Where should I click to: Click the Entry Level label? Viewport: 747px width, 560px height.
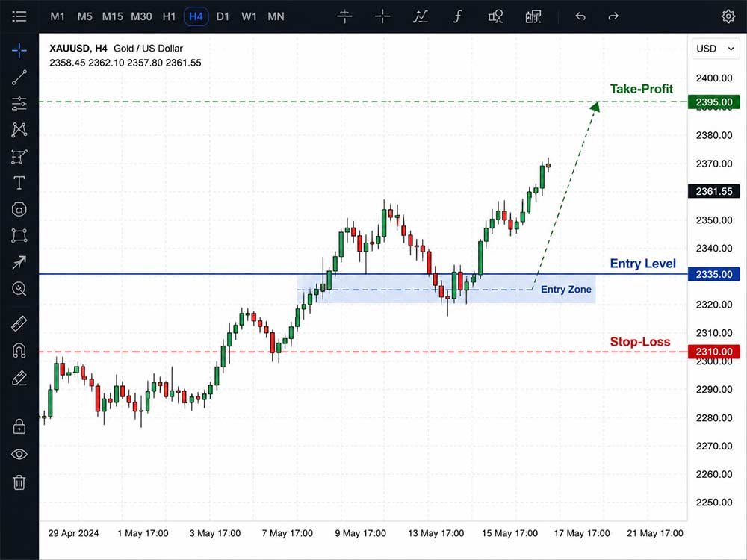coord(642,264)
